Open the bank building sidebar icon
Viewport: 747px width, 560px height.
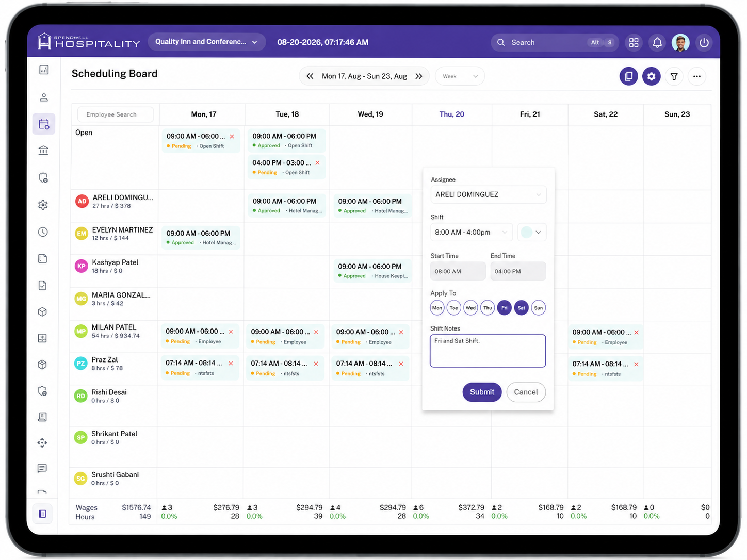coord(43,151)
